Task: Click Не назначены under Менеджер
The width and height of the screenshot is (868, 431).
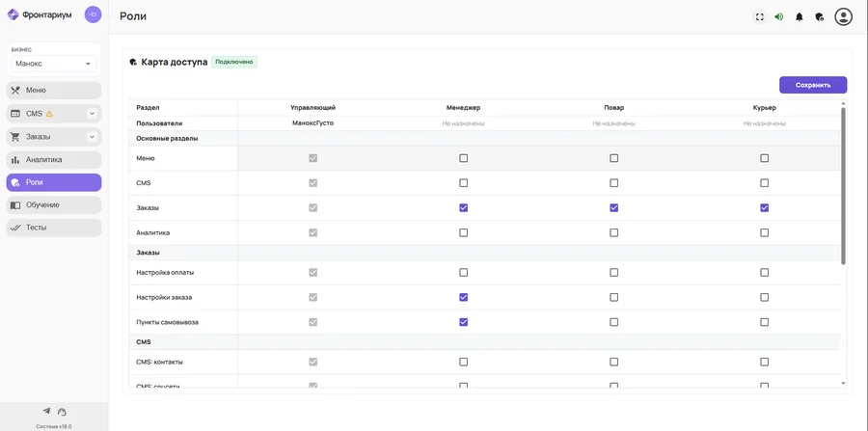Action: 463,123
